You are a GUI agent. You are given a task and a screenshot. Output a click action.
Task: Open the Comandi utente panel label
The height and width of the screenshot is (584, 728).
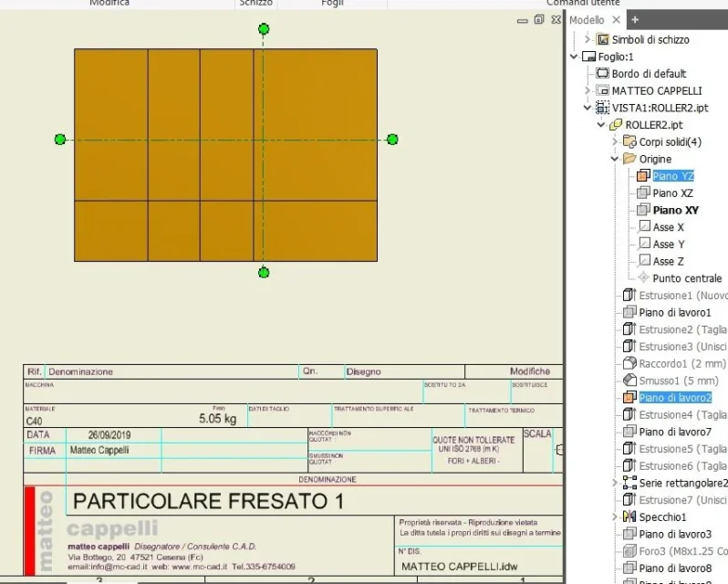click(583, 3)
